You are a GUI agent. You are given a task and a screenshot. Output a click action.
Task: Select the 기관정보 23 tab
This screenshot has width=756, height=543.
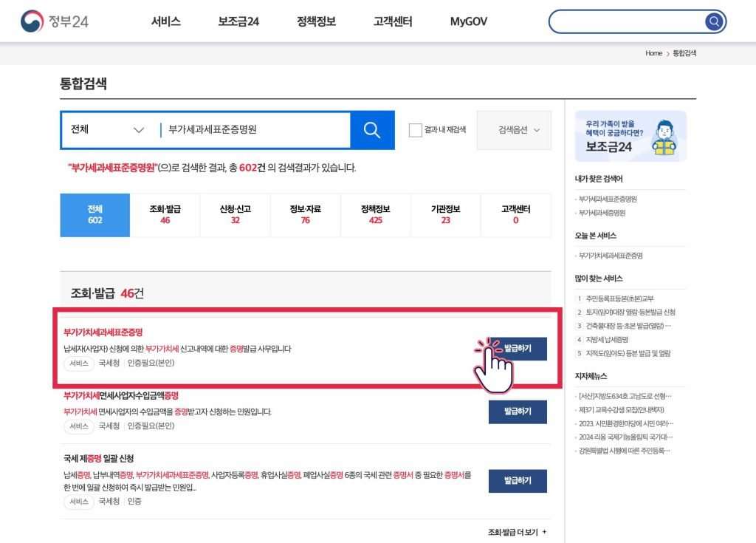[445, 215]
